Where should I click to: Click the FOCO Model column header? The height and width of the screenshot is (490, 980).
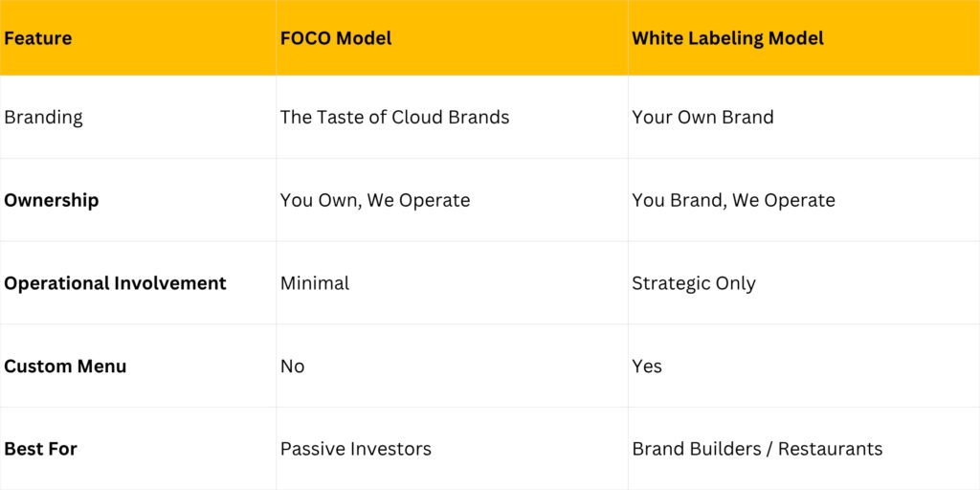(x=336, y=39)
